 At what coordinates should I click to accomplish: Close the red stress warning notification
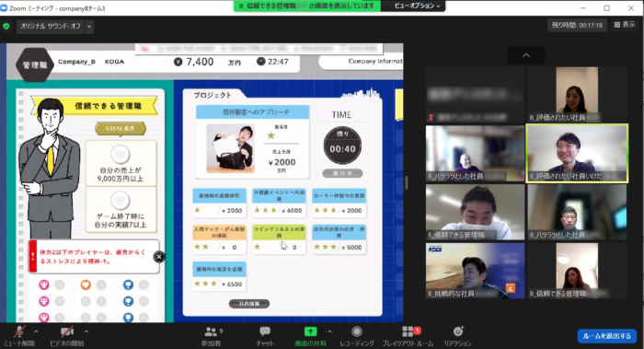coord(159,257)
